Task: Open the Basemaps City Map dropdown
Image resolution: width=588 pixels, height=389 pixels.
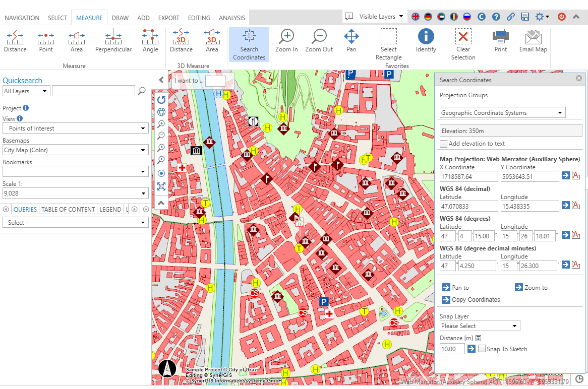Action: click(x=75, y=150)
